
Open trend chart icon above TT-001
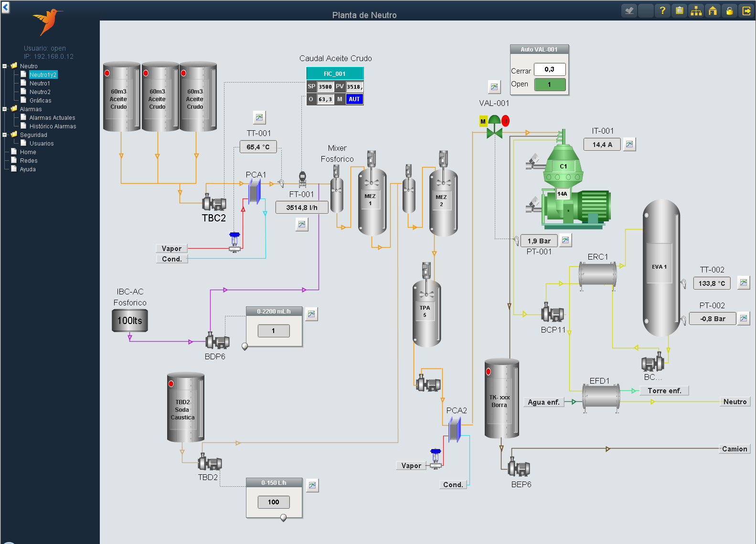[259, 117]
